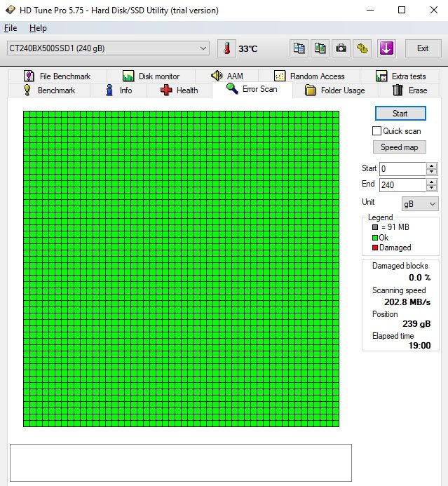Click the Speed map button
This screenshot has height=486, width=448.
[400, 147]
